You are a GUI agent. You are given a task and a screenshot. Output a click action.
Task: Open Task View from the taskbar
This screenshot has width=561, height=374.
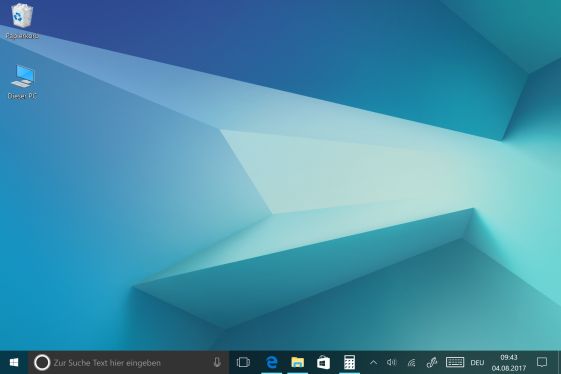coord(243,363)
